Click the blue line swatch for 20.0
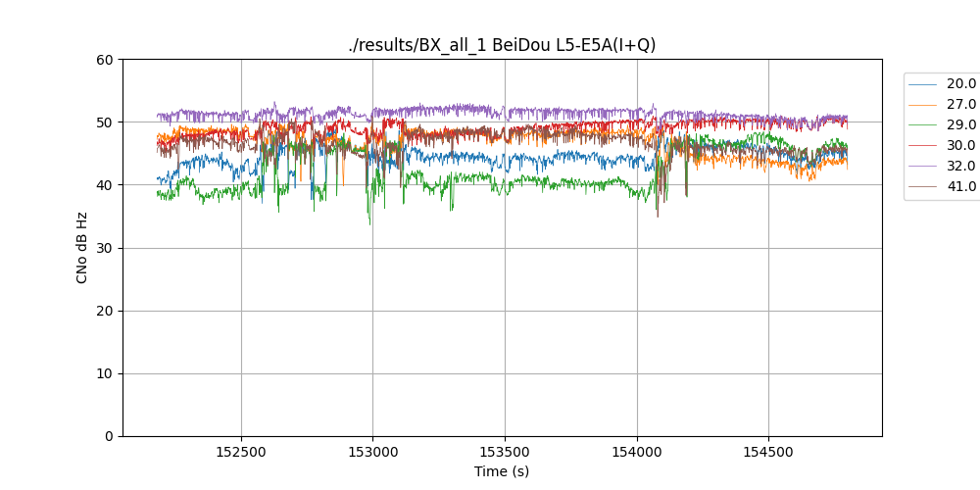 [924, 84]
